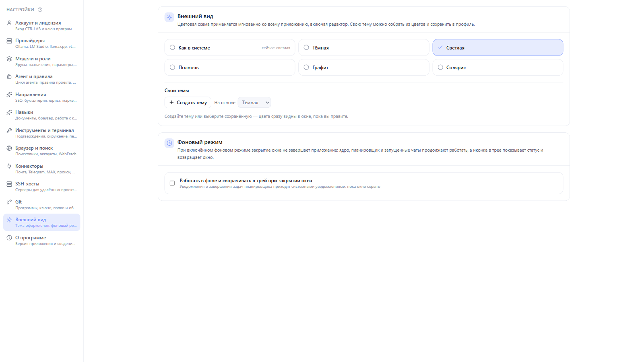Open the Git settings section
644x362 pixels.
pyautogui.click(x=42, y=205)
